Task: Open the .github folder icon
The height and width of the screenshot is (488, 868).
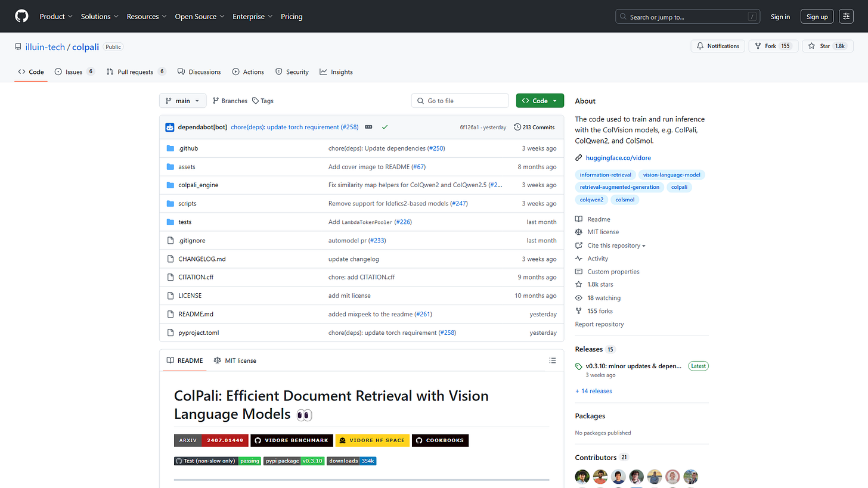Action: tap(170, 148)
